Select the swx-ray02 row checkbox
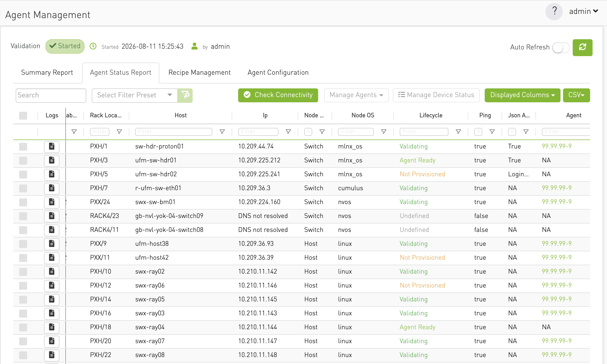The height and width of the screenshot is (364, 607). (x=23, y=272)
